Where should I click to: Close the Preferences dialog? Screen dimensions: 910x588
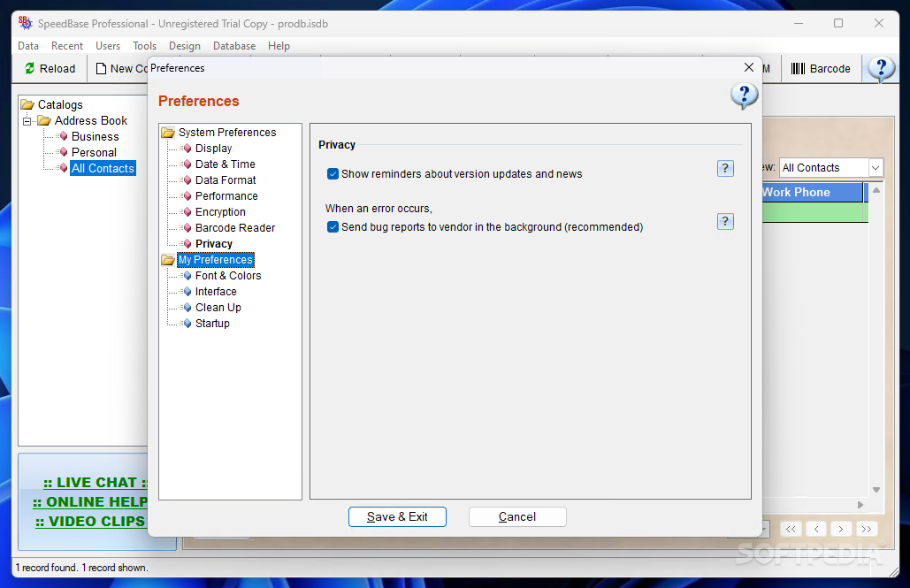(749, 68)
